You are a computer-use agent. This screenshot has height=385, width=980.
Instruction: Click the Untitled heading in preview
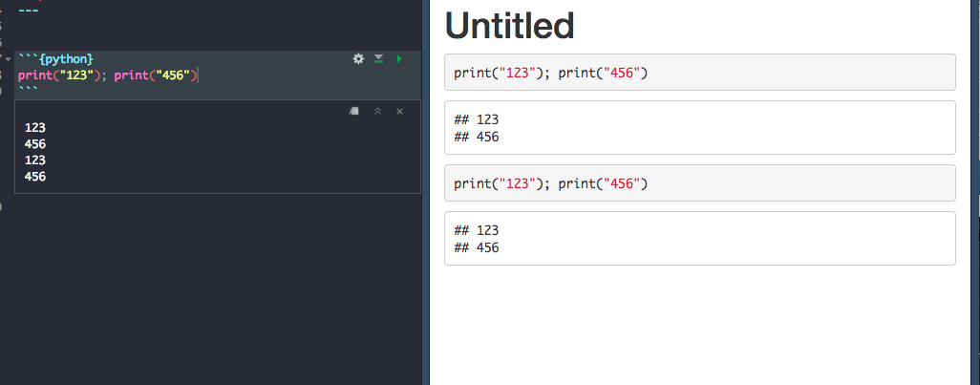[x=509, y=26]
